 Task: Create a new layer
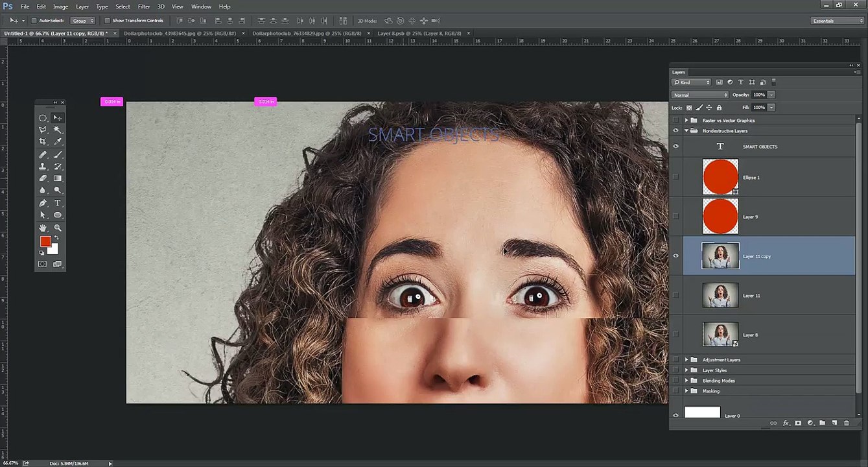coord(834,423)
